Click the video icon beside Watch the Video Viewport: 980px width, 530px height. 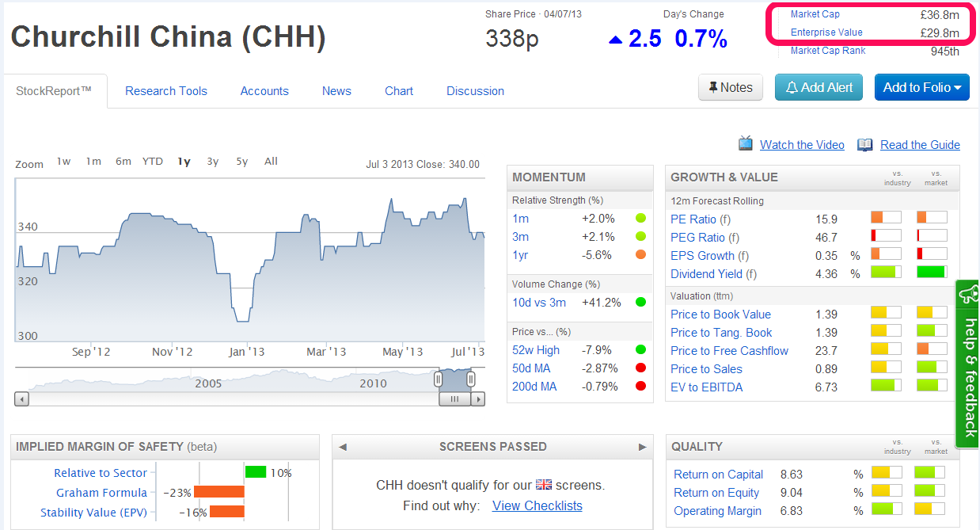pos(746,144)
